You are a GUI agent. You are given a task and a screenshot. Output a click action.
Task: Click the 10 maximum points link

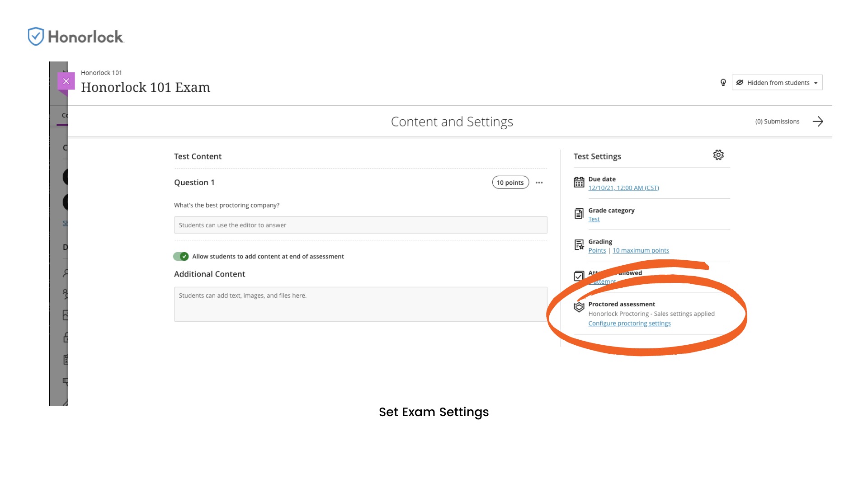(641, 250)
